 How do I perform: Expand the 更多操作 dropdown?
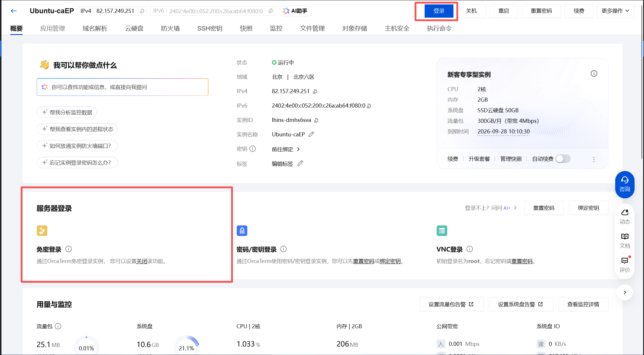(615, 11)
